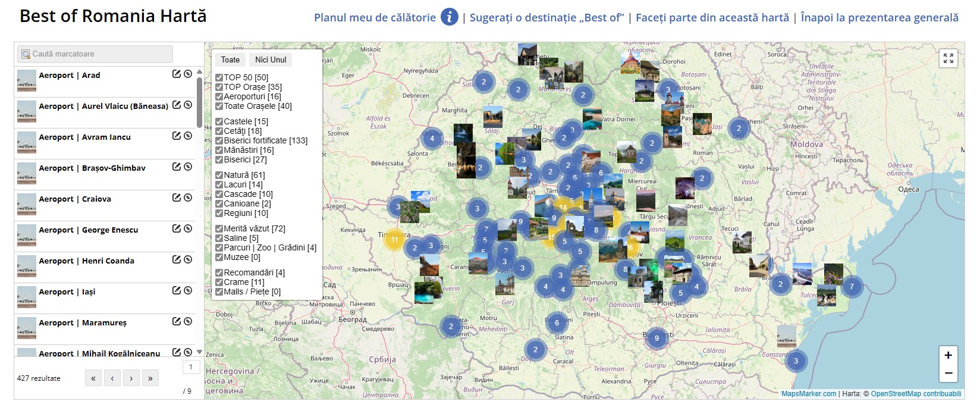Toggle the Castele layer checkbox
This screenshot has height=420, width=980.
point(219,122)
